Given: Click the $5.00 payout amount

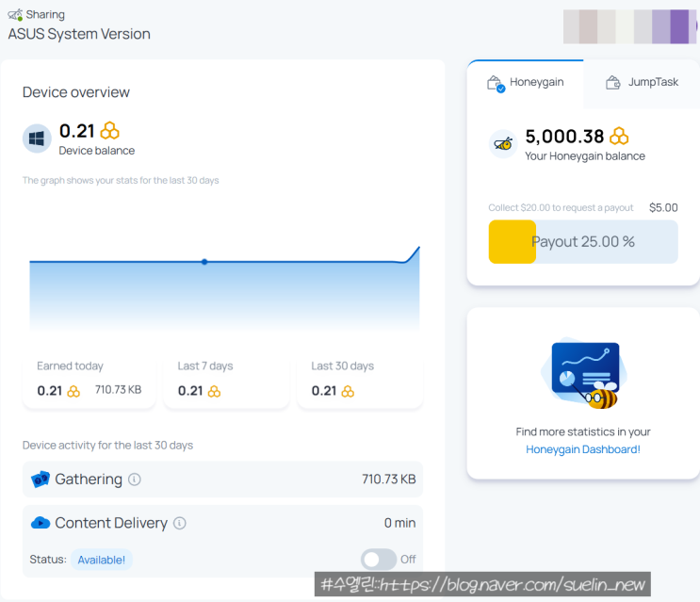Looking at the screenshot, I should 663,207.
